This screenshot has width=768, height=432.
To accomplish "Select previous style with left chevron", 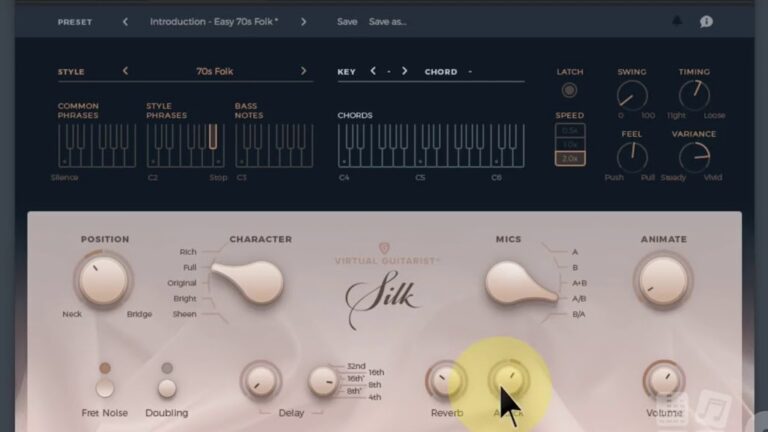I will point(125,71).
